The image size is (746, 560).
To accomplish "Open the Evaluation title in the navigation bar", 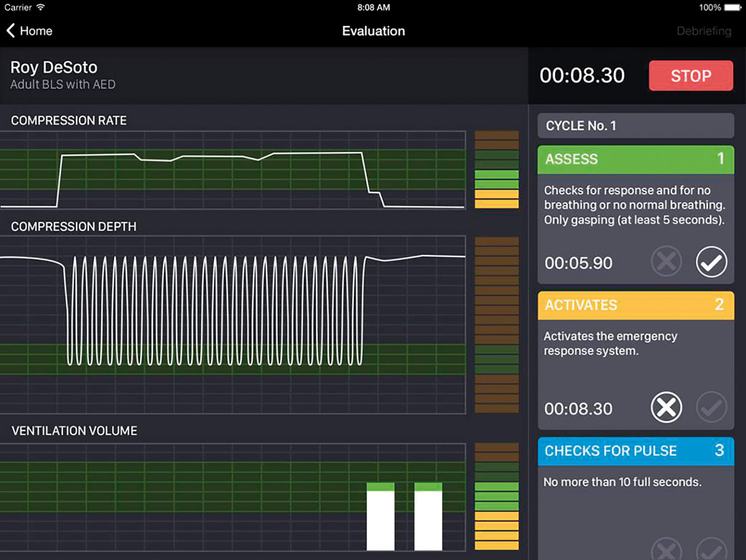I will point(373,30).
